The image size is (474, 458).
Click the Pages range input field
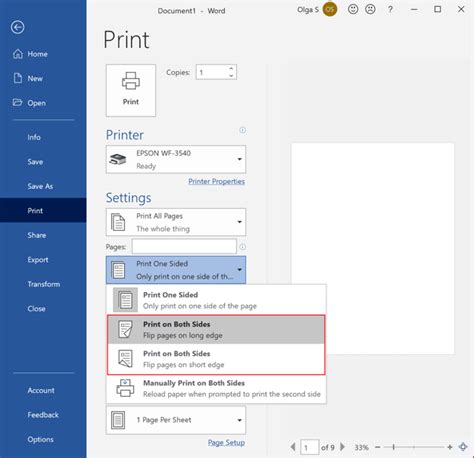pyautogui.click(x=184, y=247)
